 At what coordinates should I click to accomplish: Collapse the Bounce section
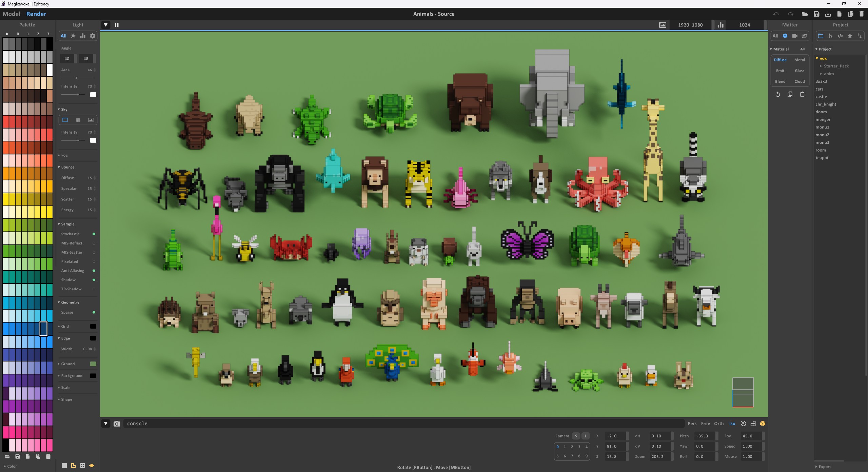coord(67,167)
